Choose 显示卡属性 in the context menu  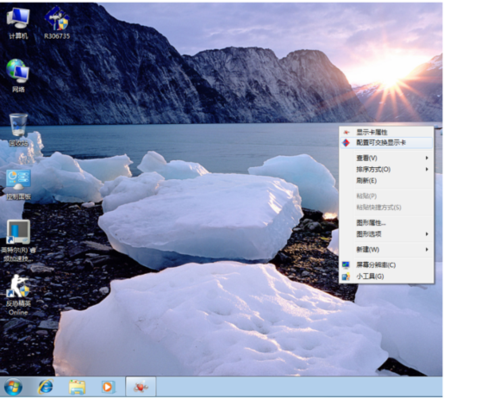pyautogui.click(x=386, y=132)
